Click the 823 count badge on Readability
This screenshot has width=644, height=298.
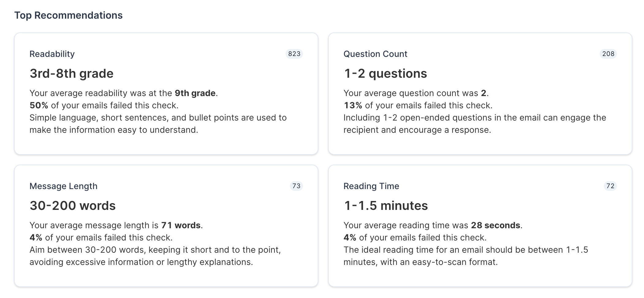pos(294,54)
